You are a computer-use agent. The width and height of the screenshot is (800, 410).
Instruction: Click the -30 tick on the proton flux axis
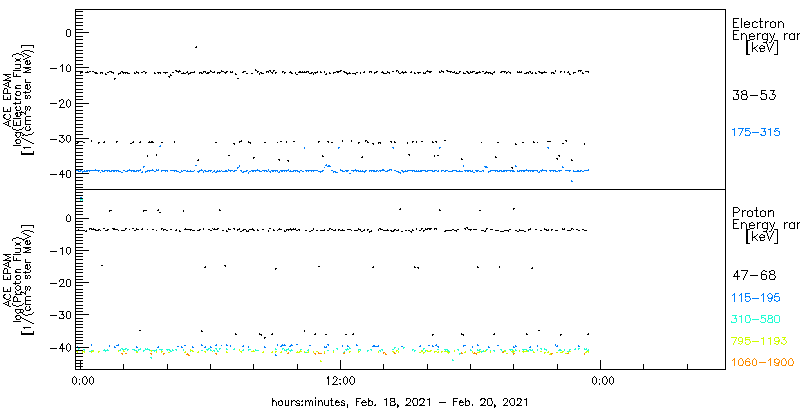[62, 315]
